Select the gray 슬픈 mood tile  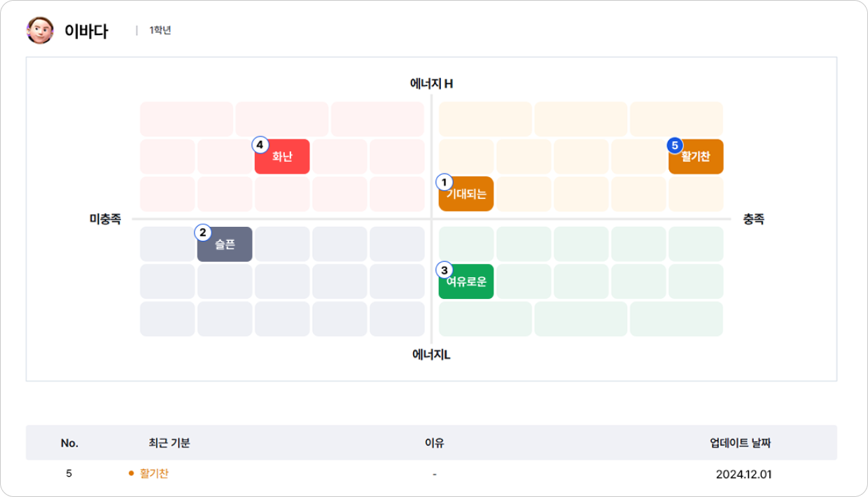[x=225, y=244]
